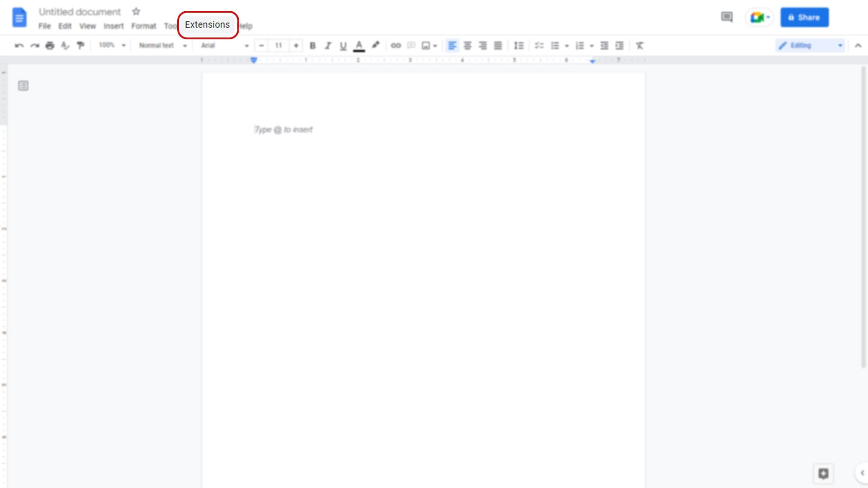The height and width of the screenshot is (488, 868).
Task: Click the Italic formatting icon
Action: [328, 46]
